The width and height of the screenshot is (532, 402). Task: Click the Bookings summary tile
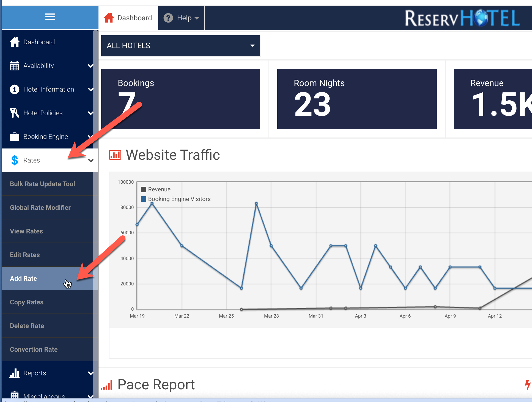tap(180, 99)
